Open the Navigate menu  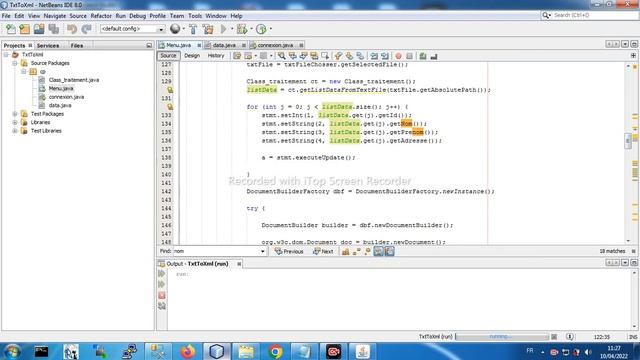(55, 16)
